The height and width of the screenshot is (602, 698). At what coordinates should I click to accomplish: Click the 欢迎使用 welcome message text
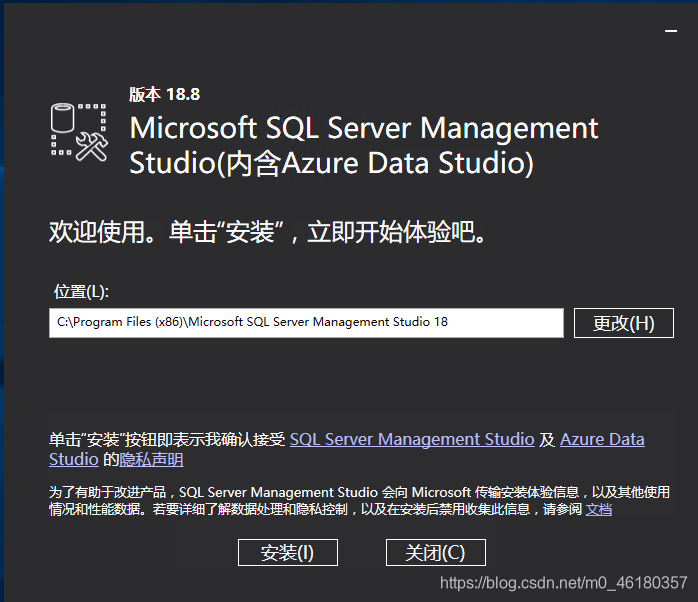267,232
